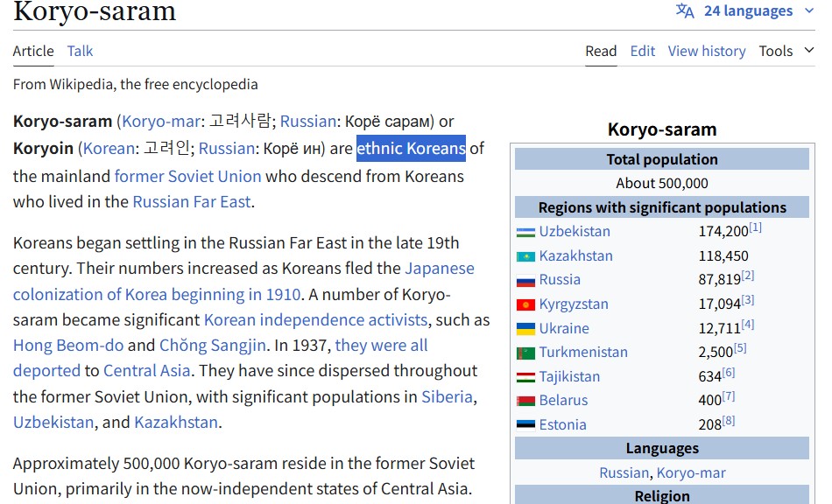832x504 pixels.
Task: Open Japanese colonization of Korea link
Action: coord(243,282)
